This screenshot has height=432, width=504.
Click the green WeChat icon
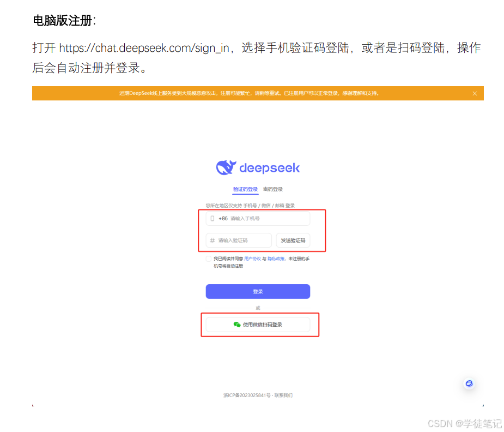237,324
